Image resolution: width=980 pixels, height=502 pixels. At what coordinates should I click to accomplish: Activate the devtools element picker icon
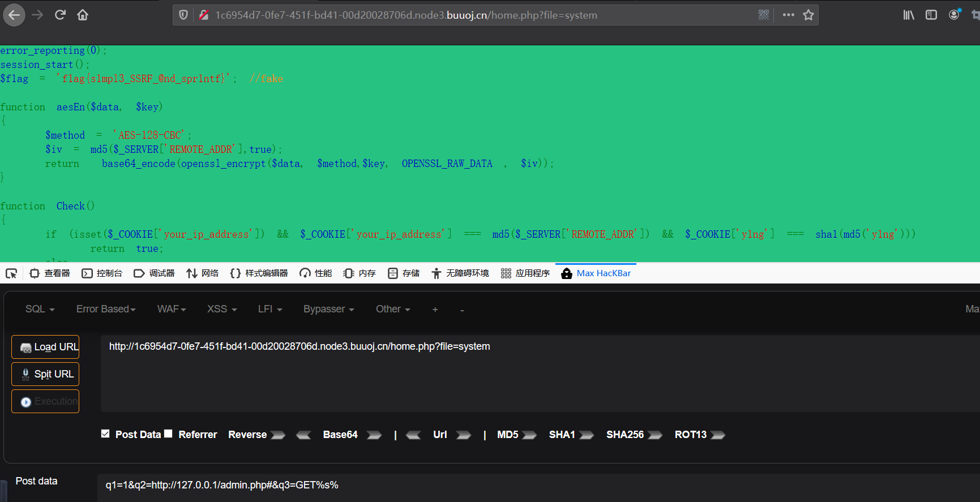(11, 273)
